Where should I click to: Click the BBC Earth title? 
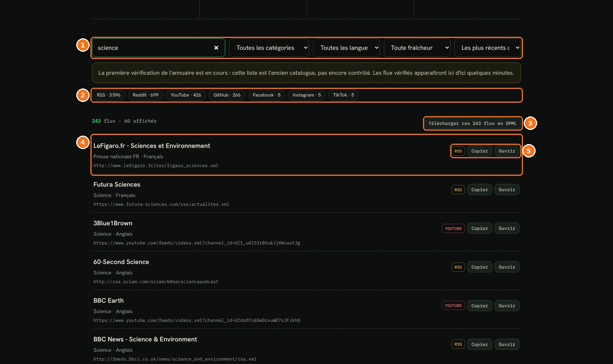pyautogui.click(x=108, y=301)
